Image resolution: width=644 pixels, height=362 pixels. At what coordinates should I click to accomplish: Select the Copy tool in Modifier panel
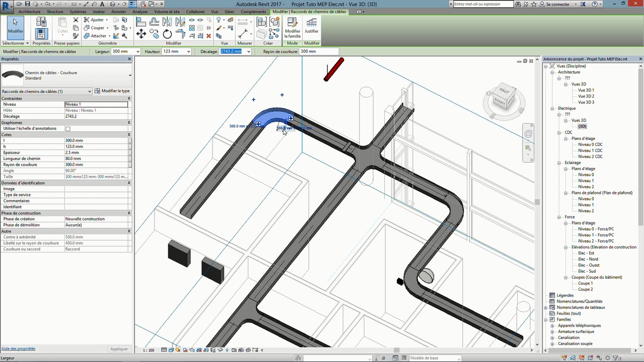[x=154, y=34]
